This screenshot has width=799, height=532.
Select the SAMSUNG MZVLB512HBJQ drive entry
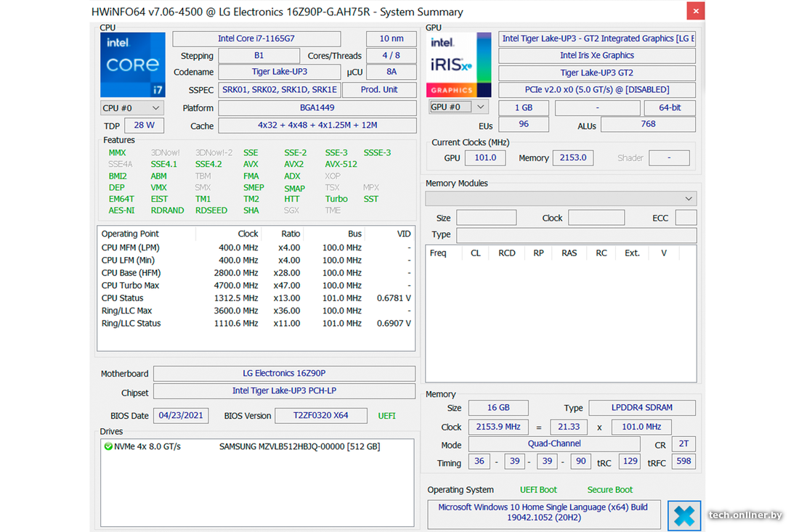tap(299, 446)
